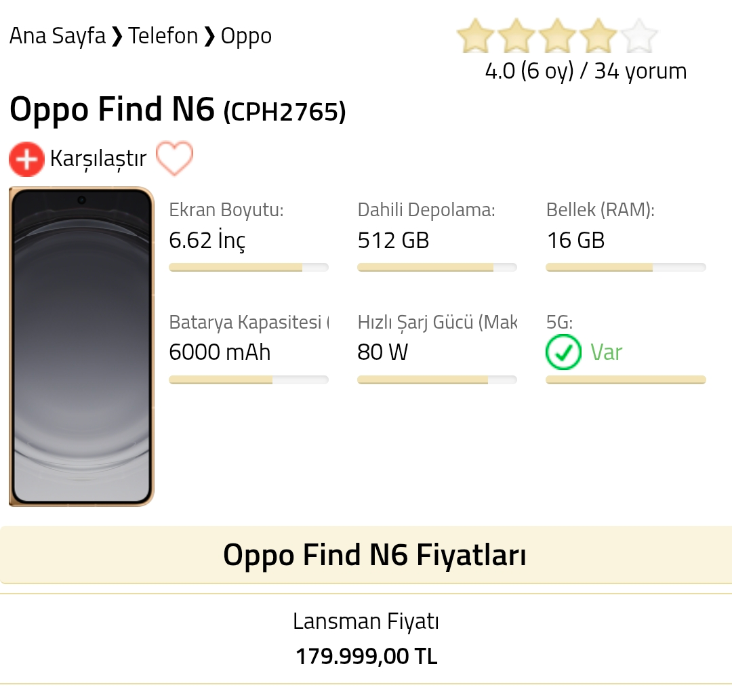Toggle the heart favorite icon

174,158
